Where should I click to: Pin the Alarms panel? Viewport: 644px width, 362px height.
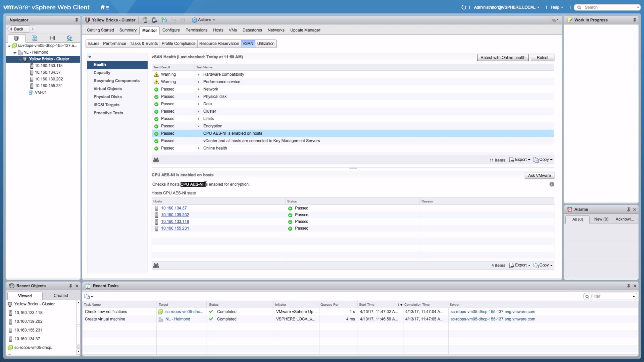pos(628,209)
